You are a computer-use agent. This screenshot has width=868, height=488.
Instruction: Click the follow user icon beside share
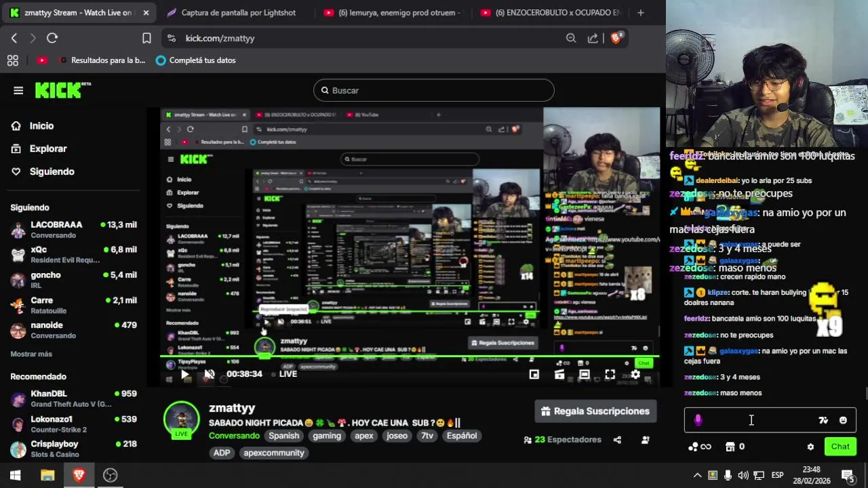(645, 440)
